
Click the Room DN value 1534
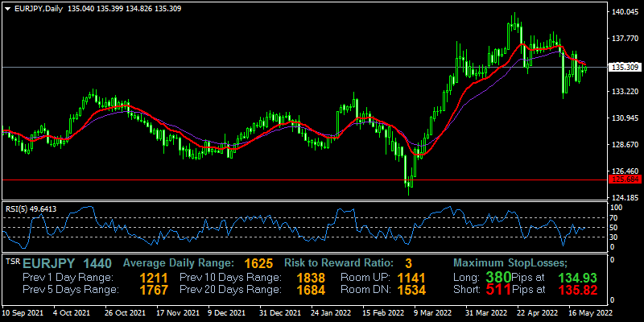point(411,290)
